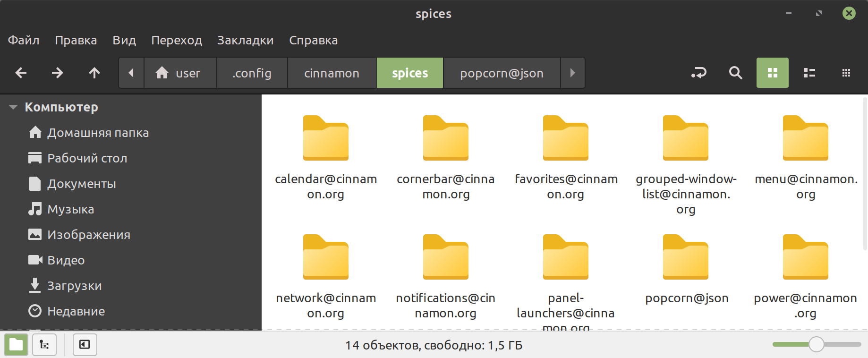The height and width of the screenshot is (358, 868).
Task: Minimize the spices window
Action: [x=788, y=13]
